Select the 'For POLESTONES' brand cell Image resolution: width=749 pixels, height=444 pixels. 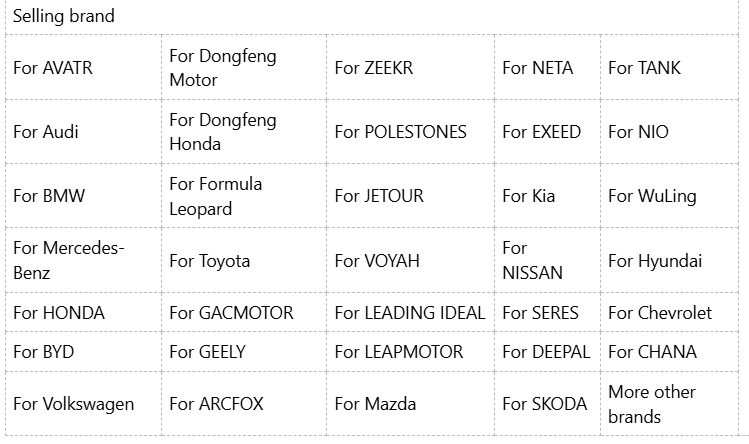(x=400, y=132)
